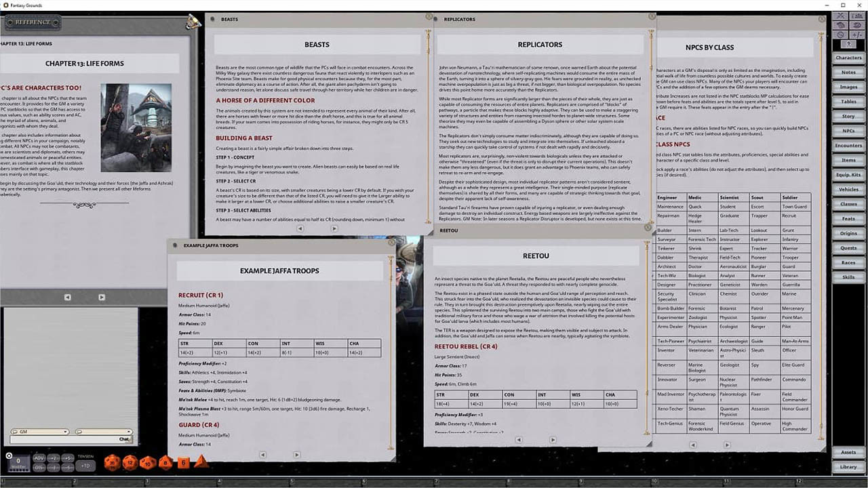Click the Chat button

(125, 439)
